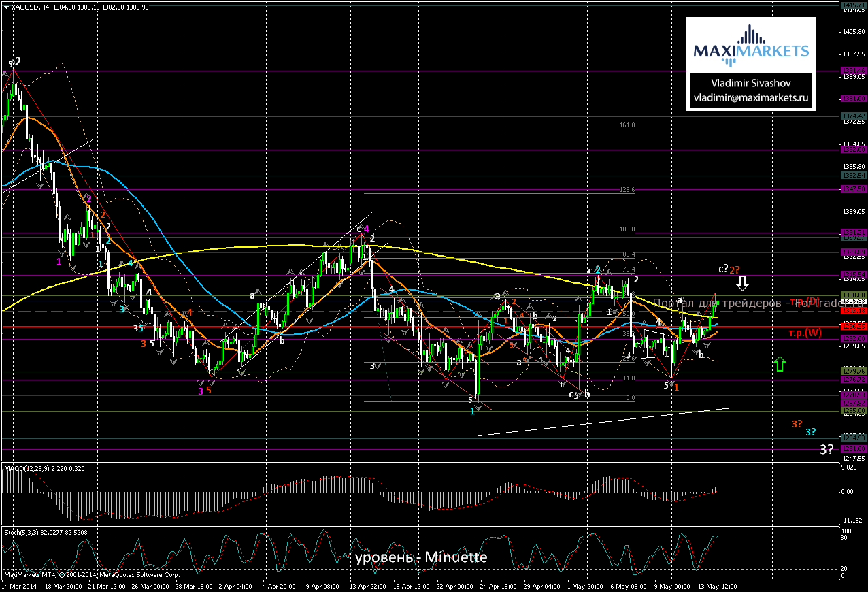Click the Stoch(5,3,3) indicator label
This screenshot has height=592, width=868.
click(26, 531)
